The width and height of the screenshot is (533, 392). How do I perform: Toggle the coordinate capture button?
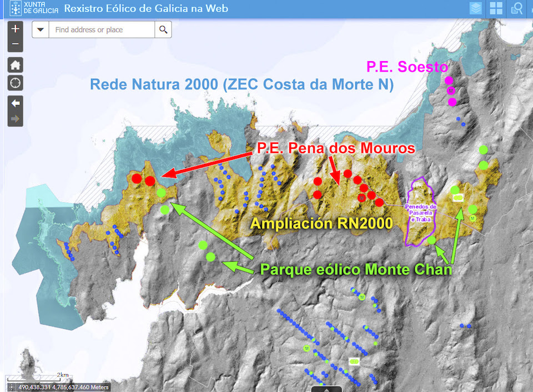[12, 387]
